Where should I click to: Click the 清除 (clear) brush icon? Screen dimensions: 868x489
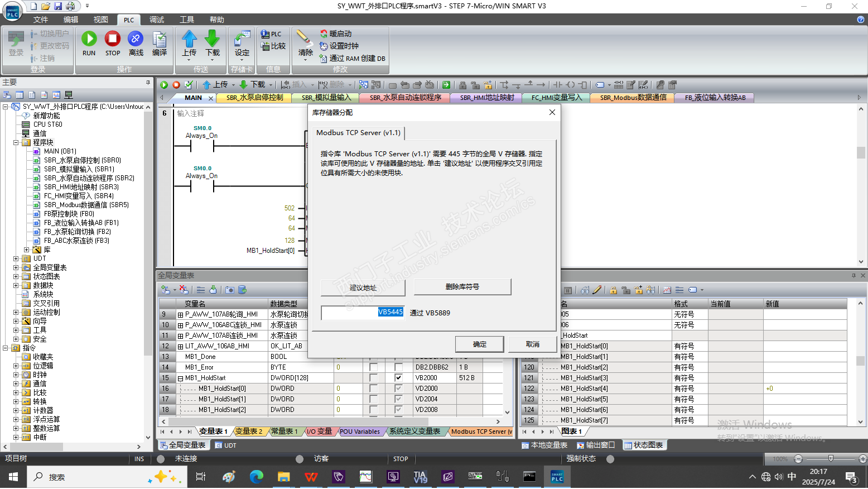(x=304, y=39)
